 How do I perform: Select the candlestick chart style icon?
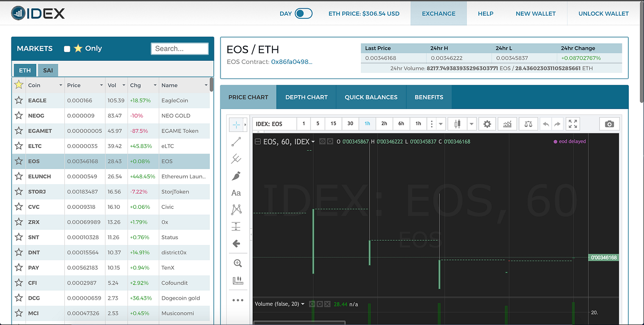point(457,124)
